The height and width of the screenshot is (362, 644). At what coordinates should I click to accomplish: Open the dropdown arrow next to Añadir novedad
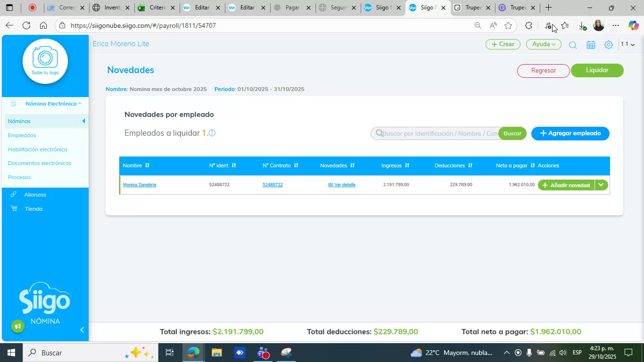pos(601,185)
